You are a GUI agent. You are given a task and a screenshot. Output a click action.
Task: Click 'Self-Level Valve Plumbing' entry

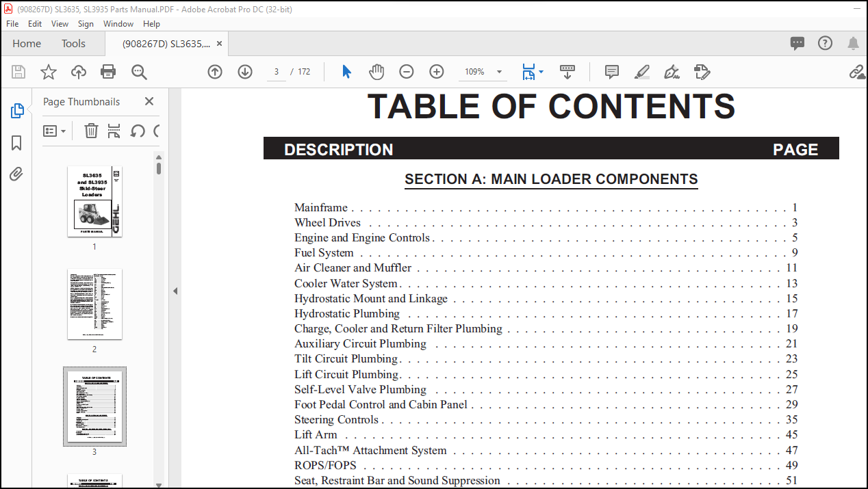[360, 389]
